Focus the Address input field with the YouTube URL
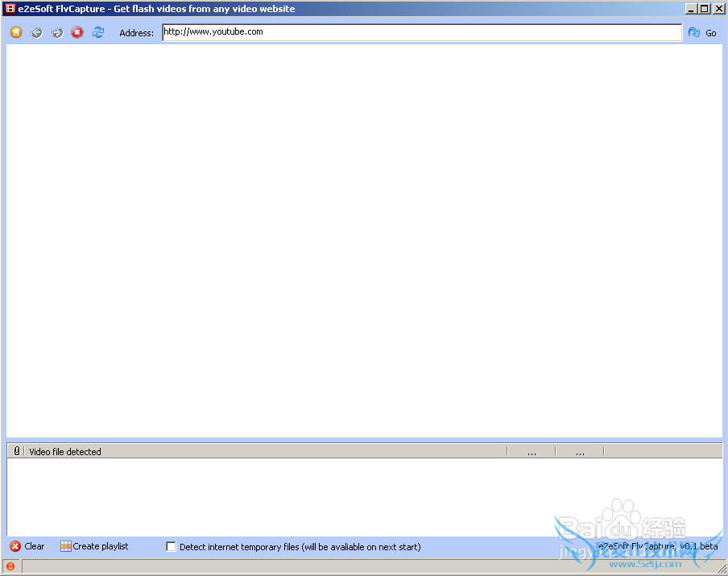 pos(422,32)
